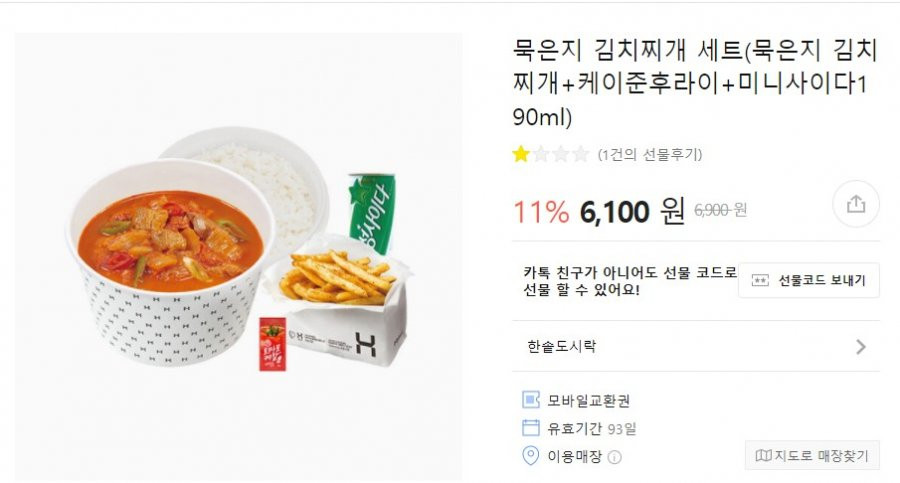Click the 모바일교환권 voucher icon

click(530, 400)
